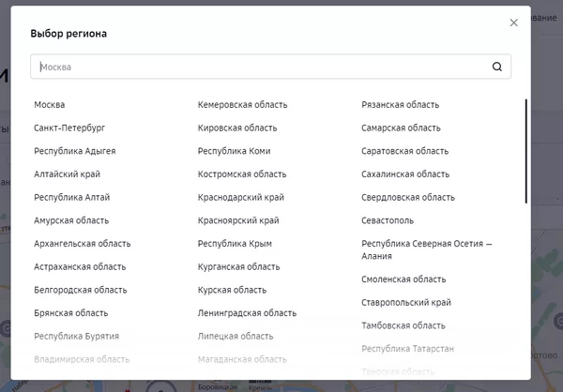Select Амурская область
The width and height of the screenshot is (563, 392).
[71, 220]
